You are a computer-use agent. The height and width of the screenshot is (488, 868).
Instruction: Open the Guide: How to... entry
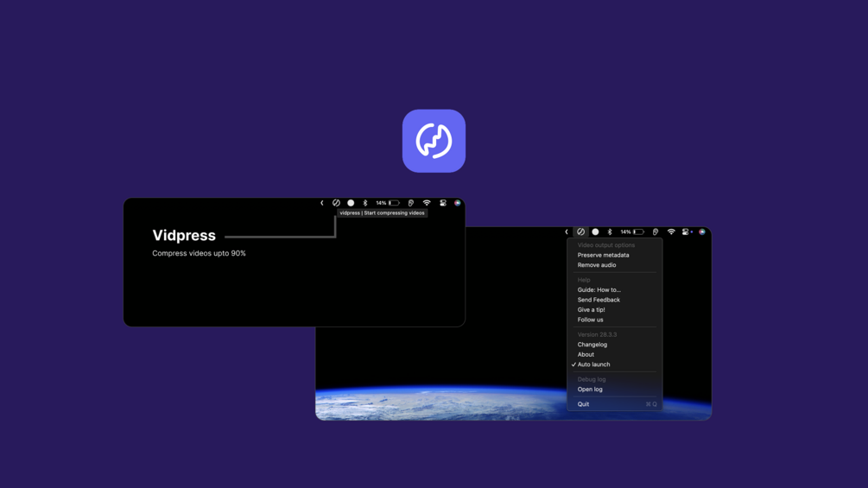pyautogui.click(x=614, y=290)
